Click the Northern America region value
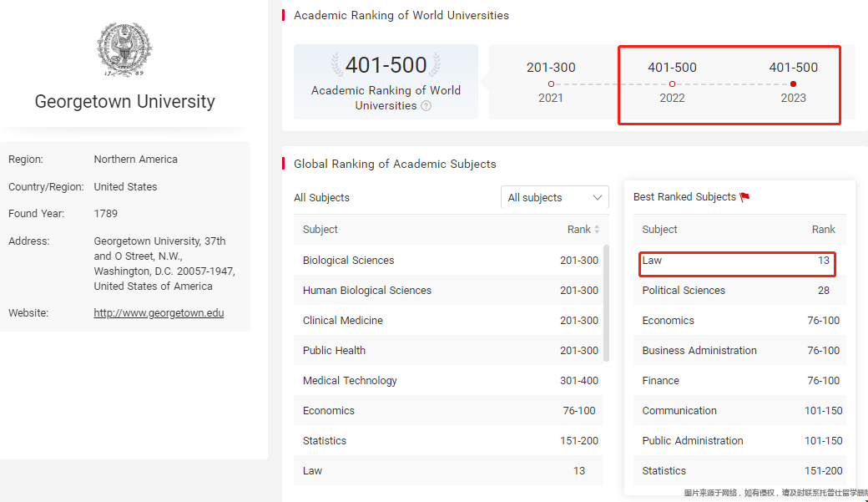Viewport: 868px width, 502px height. [135, 159]
